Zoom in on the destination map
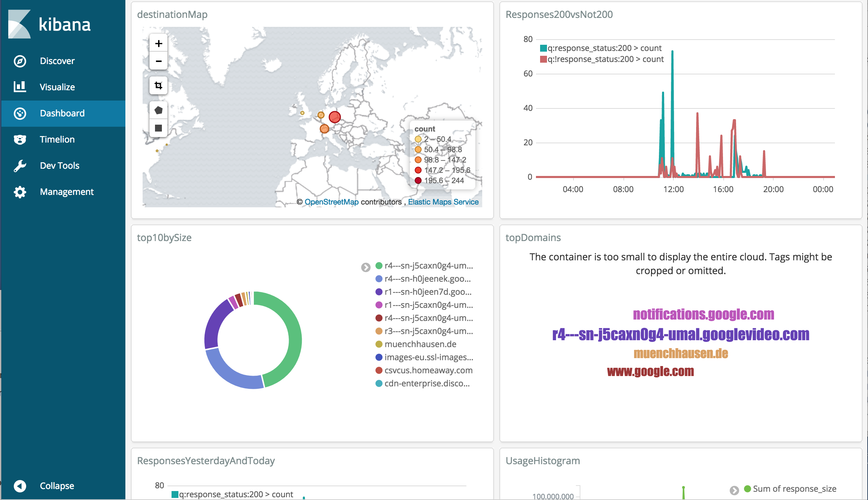868x500 pixels. click(158, 43)
